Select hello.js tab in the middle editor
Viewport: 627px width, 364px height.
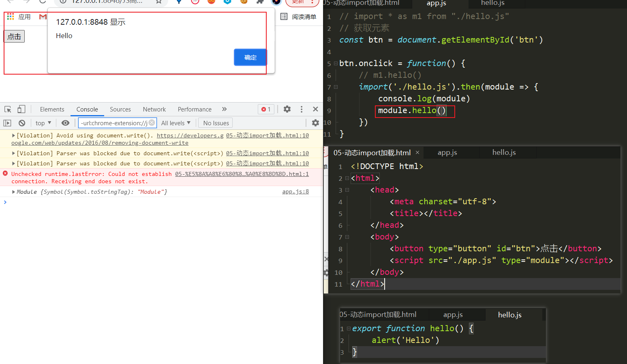tap(504, 152)
